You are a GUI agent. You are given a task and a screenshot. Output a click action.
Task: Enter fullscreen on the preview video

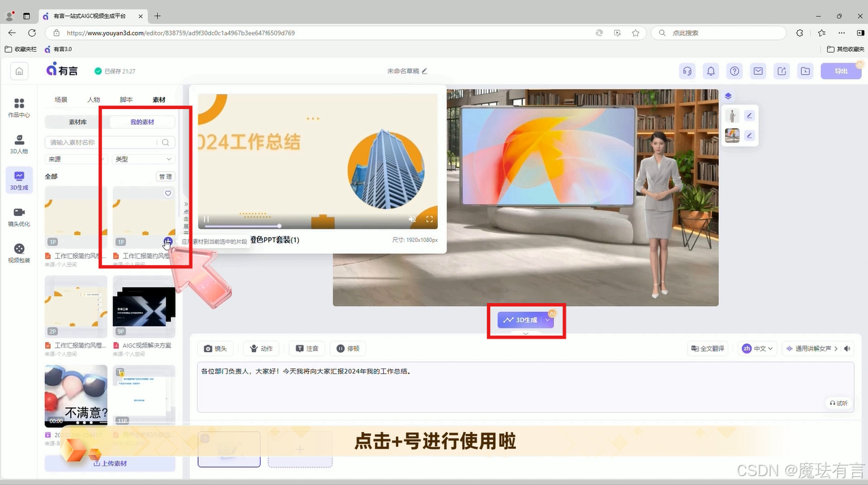point(430,219)
